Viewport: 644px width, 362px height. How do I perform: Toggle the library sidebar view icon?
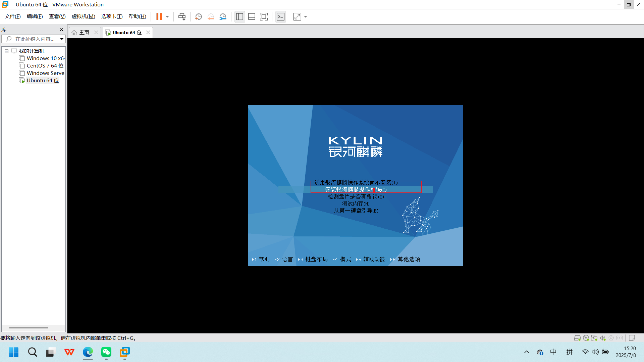click(x=239, y=16)
